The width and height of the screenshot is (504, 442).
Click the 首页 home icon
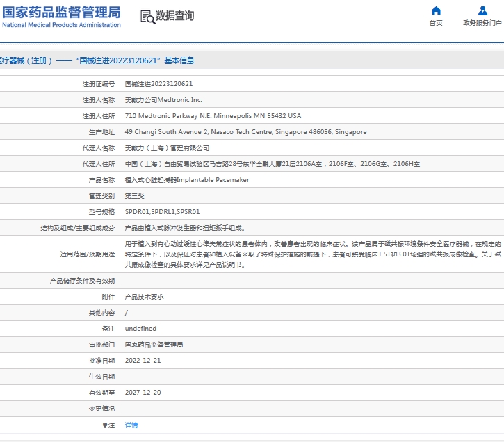pyautogui.click(x=436, y=10)
